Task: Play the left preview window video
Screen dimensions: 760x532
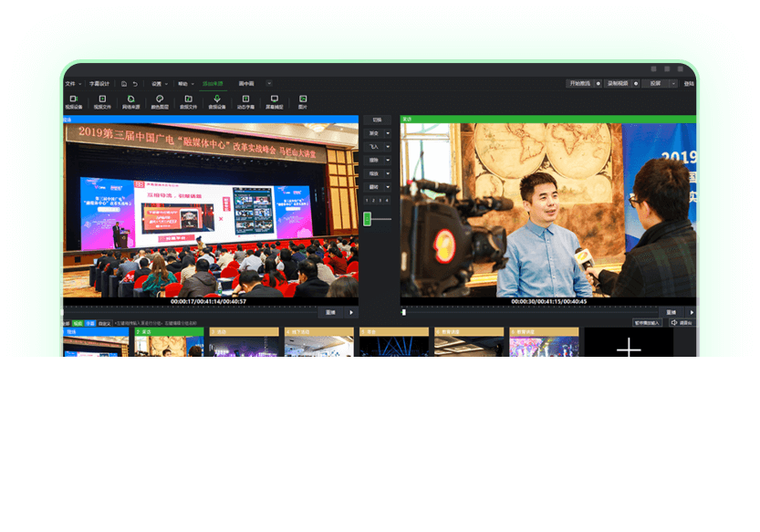Action: coord(351,312)
